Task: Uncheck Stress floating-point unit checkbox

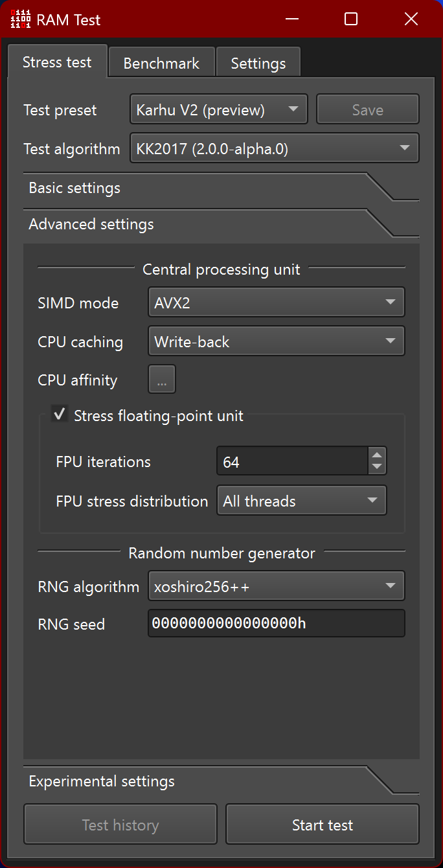Action: [x=60, y=415]
